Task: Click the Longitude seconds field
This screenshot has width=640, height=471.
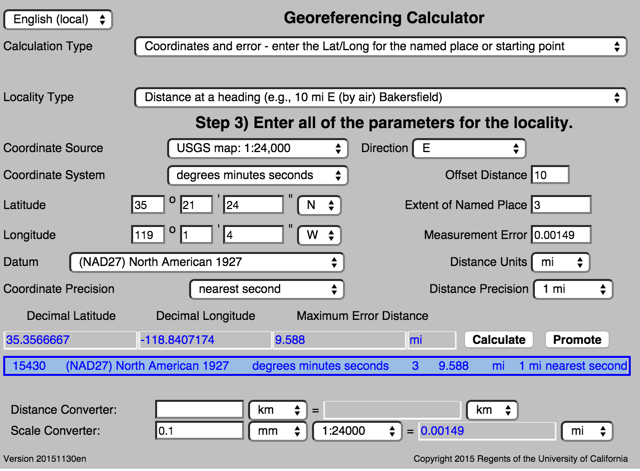Action: pyautogui.click(x=253, y=236)
